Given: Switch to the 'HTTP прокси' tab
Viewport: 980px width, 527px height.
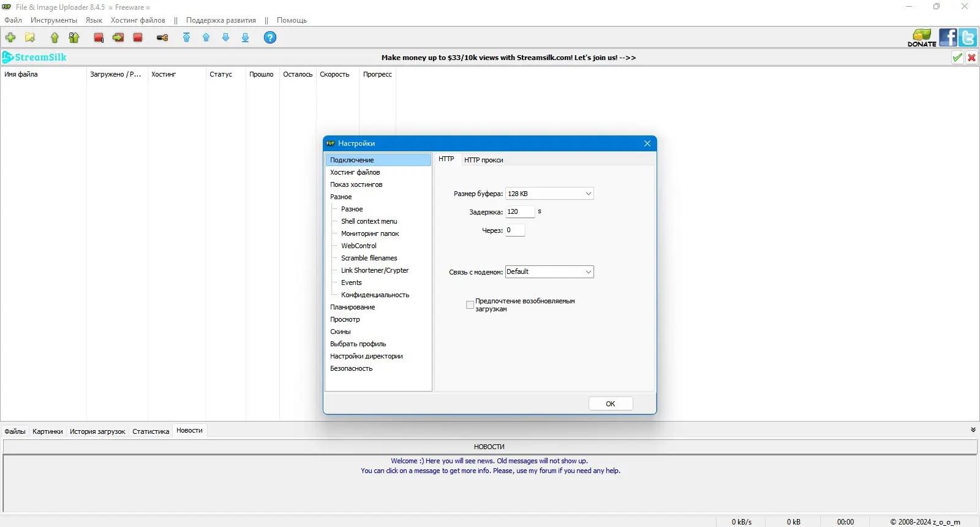Looking at the screenshot, I should [484, 160].
